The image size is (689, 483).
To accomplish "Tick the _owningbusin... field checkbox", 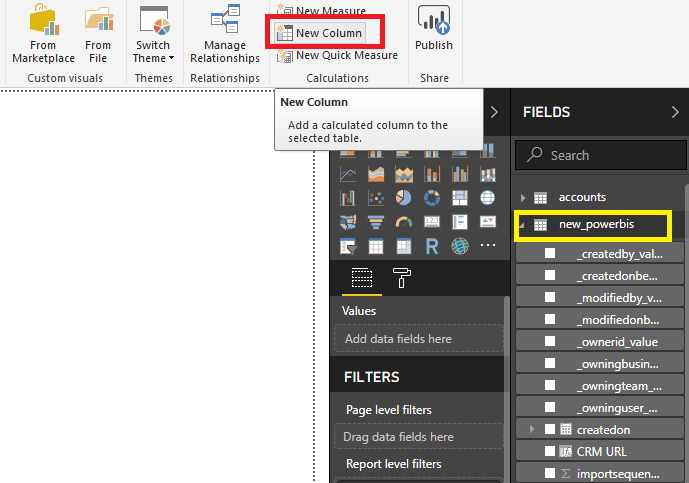I will tap(550, 363).
